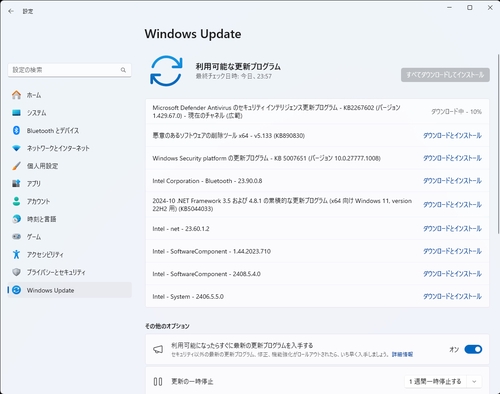Click the Windows Update page heading

coord(193,34)
